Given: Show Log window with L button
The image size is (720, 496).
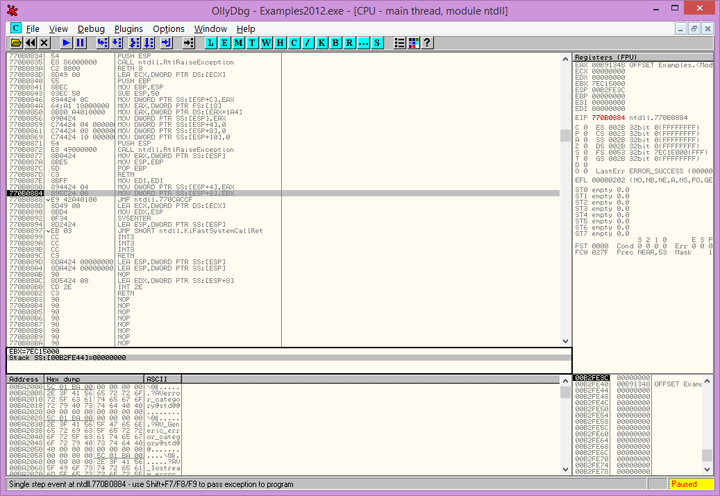Looking at the screenshot, I should coord(210,43).
